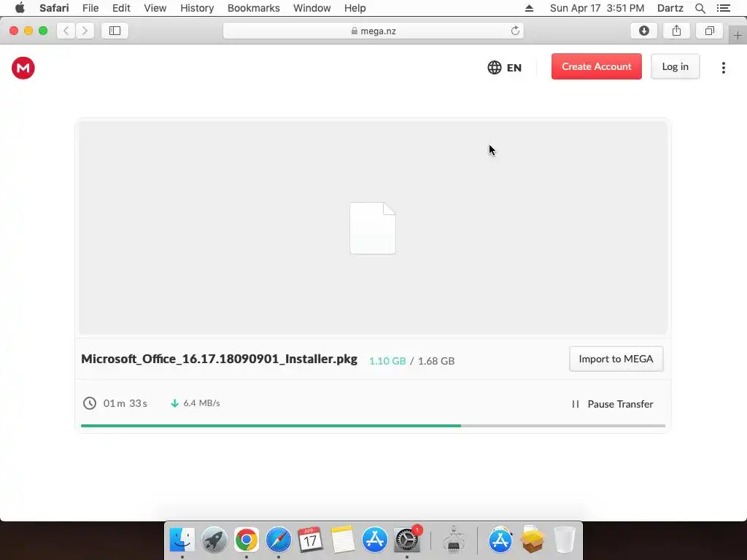Click Import to MEGA button
The height and width of the screenshot is (560, 747).
click(616, 359)
